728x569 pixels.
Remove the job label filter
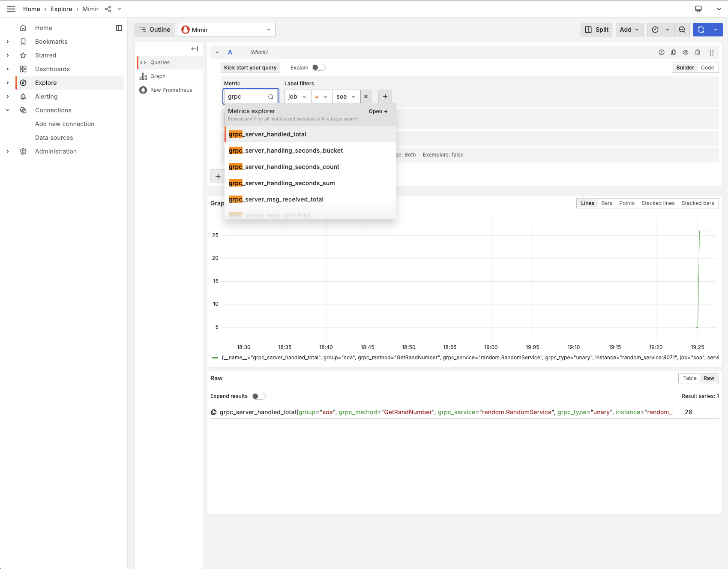(x=366, y=96)
